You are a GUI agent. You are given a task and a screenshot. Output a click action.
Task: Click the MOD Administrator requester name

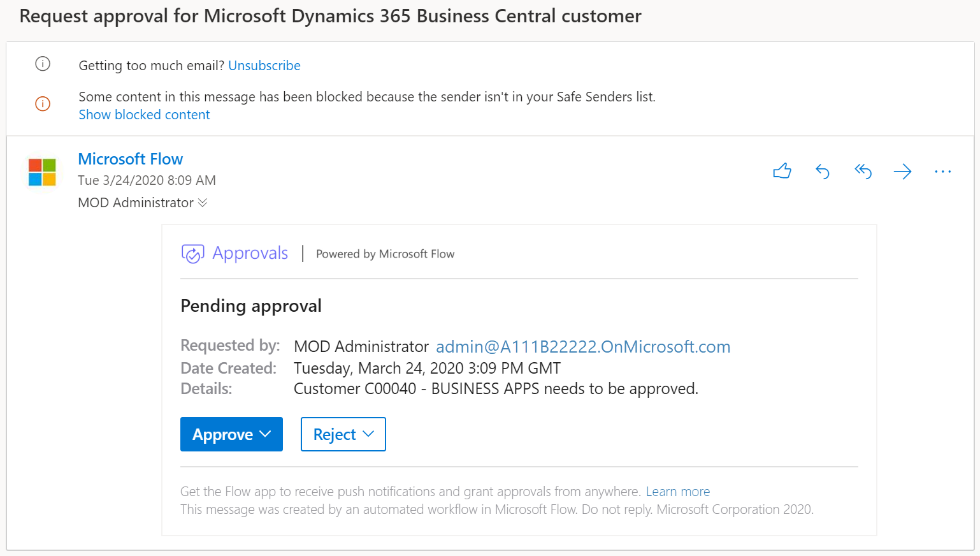point(361,347)
